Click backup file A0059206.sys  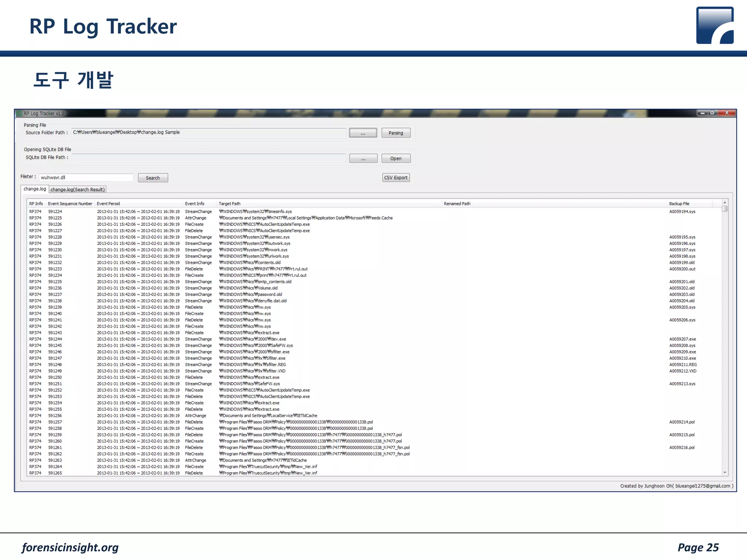click(682, 320)
